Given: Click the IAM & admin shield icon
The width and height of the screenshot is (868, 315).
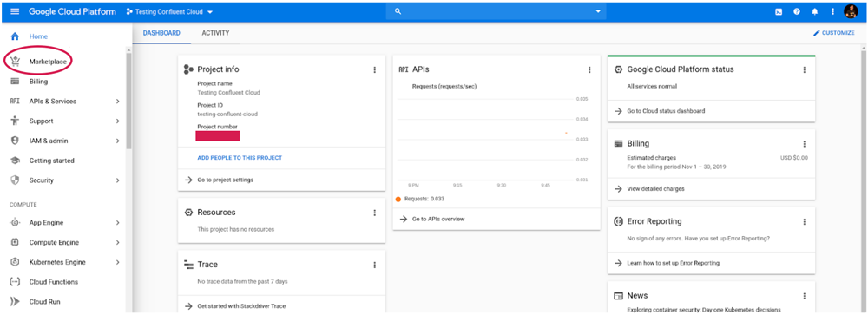Looking at the screenshot, I should coord(15,141).
